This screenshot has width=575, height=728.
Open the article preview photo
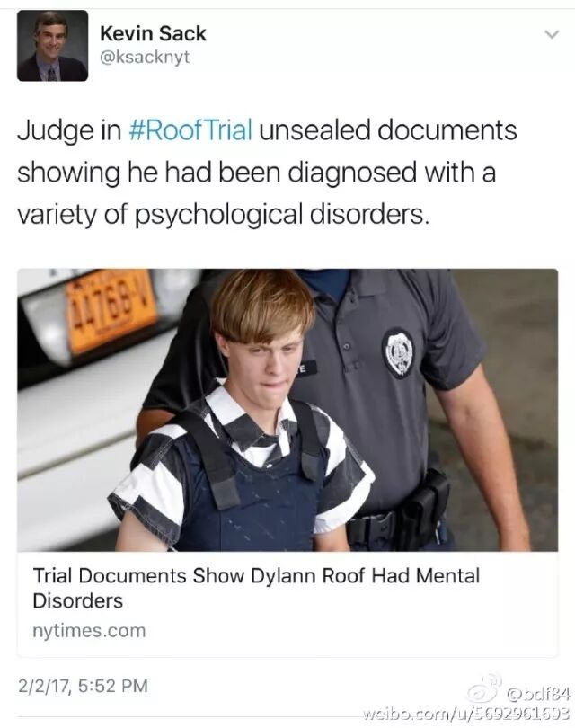[x=287, y=410]
